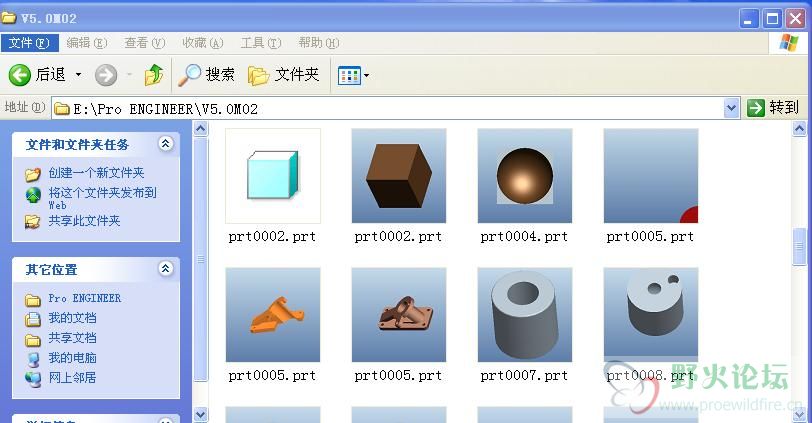Select the prt0008.prt cylinder thumbnail
Image resolution: width=812 pixels, height=423 pixels.
[651, 315]
